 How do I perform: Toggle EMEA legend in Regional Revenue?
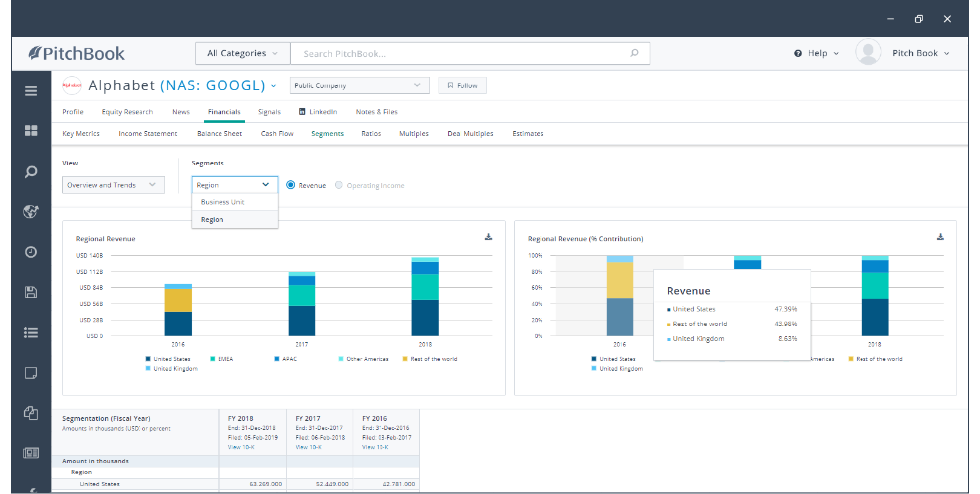(x=221, y=359)
